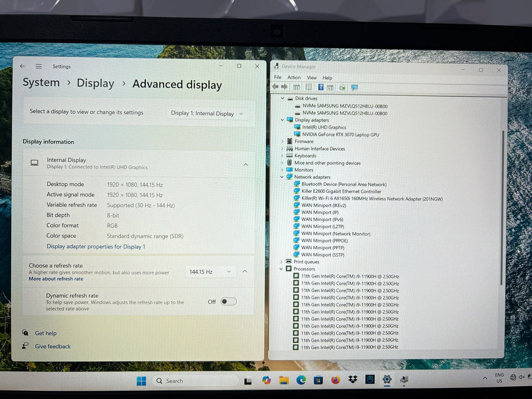The width and height of the screenshot is (532, 399).
Task: Open the Help menu in Device Manager
Action: (x=327, y=78)
